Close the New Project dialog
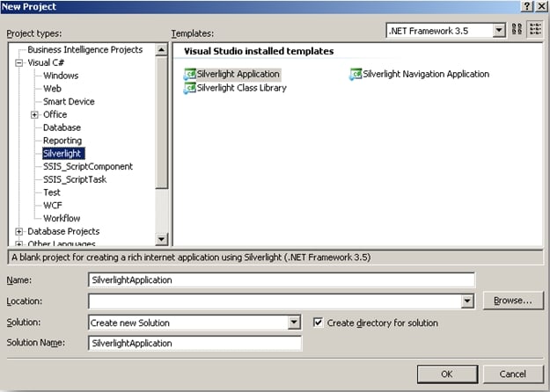 (542, 7)
